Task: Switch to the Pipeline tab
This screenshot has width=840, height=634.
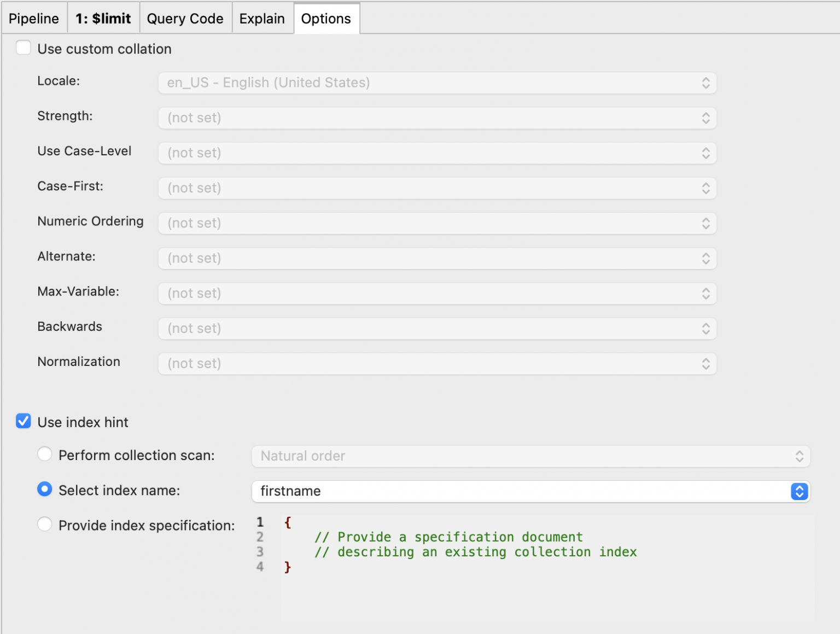Action: [x=33, y=18]
